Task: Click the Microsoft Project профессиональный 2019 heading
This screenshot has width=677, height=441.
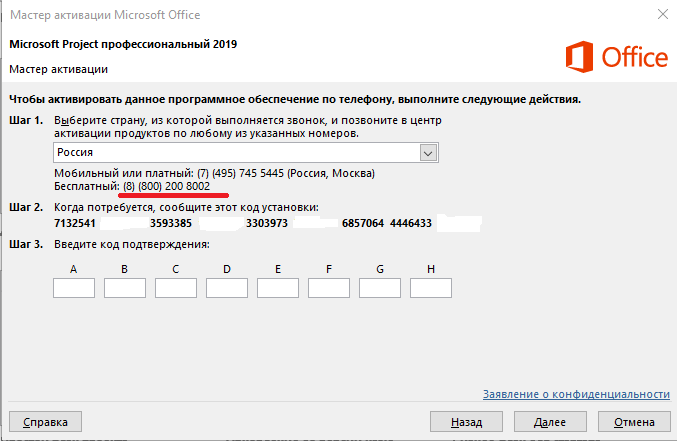Action: [123, 44]
